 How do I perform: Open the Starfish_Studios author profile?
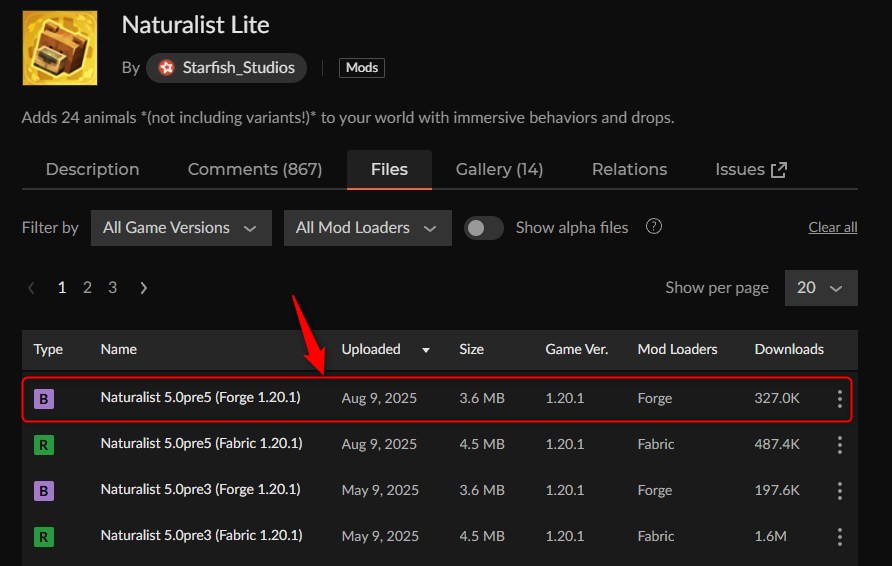click(x=227, y=68)
